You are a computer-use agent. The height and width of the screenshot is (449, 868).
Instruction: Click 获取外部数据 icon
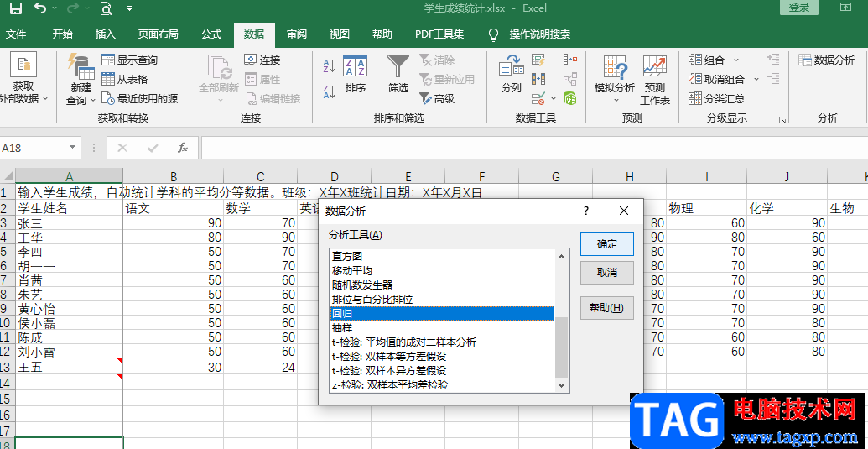click(x=23, y=65)
